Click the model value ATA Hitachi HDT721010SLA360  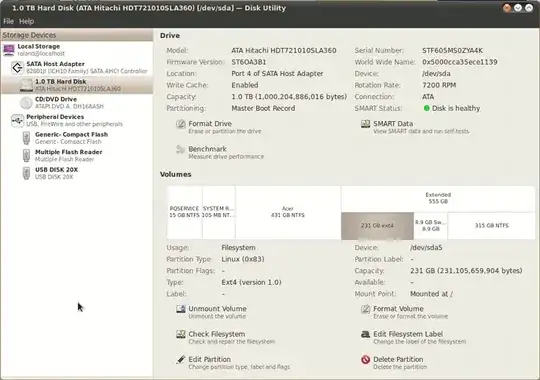tap(284, 51)
